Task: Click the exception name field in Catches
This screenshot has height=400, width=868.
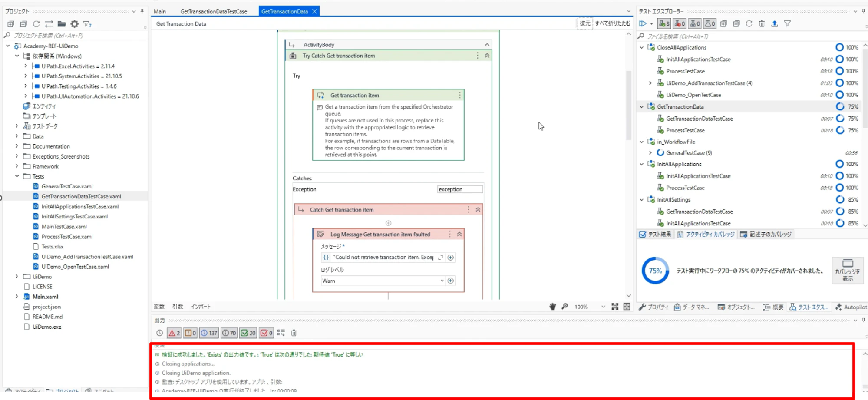Action: click(x=460, y=189)
